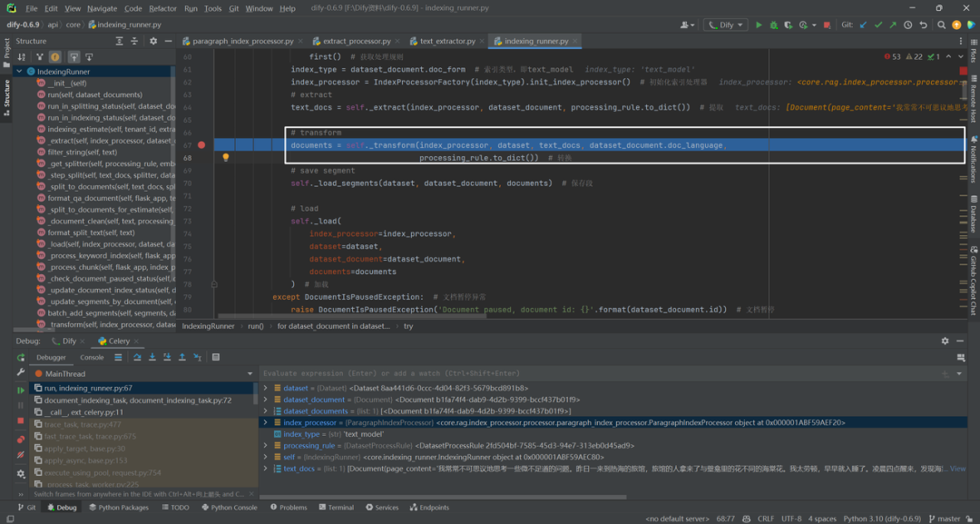
Task: Open the Dify run configuration dropdown
Action: [x=725, y=25]
